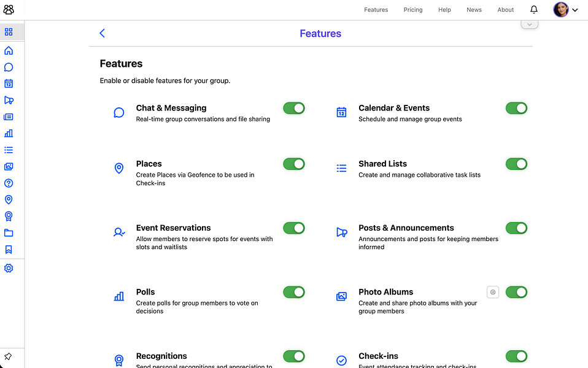Click the Shared Lists feature icon
Viewport: 588px width, 368px height.
[341, 168]
